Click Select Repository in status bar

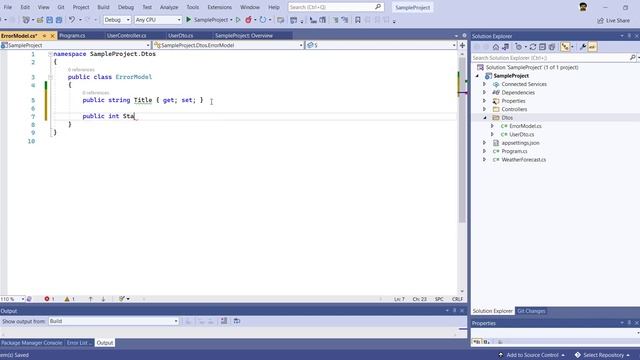click(603, 355)
